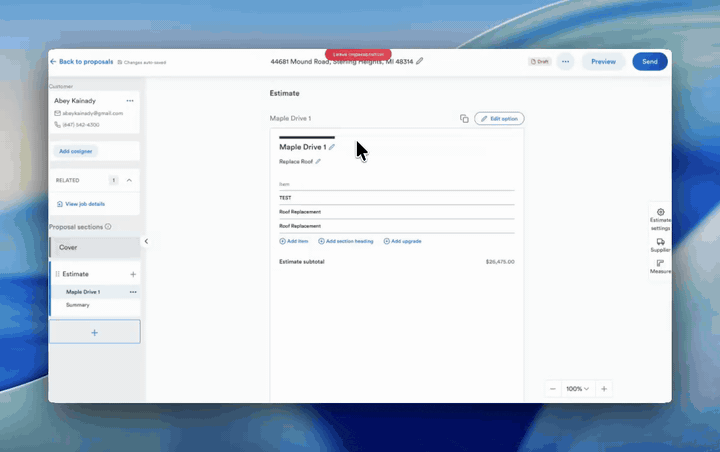
Task: Select the second Roof Replacement item
Action: click(x=397, y=226)
